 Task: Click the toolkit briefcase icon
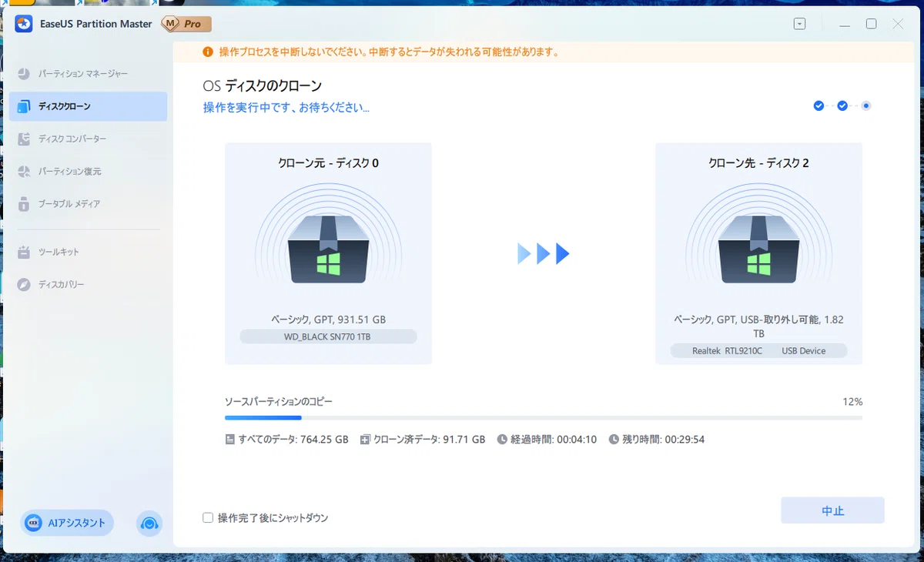[24, 252]
